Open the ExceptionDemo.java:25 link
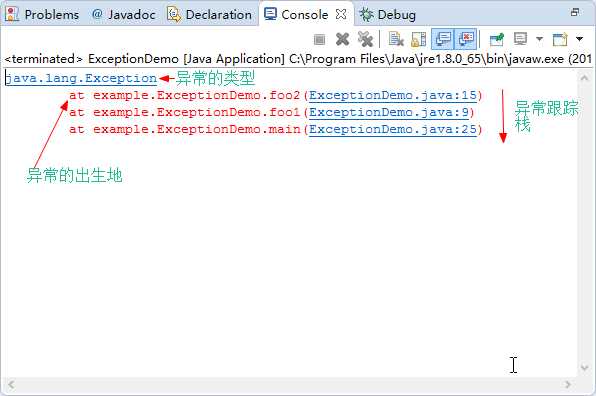596x396 pixels. pyautogui.click(x=393, y=130)
